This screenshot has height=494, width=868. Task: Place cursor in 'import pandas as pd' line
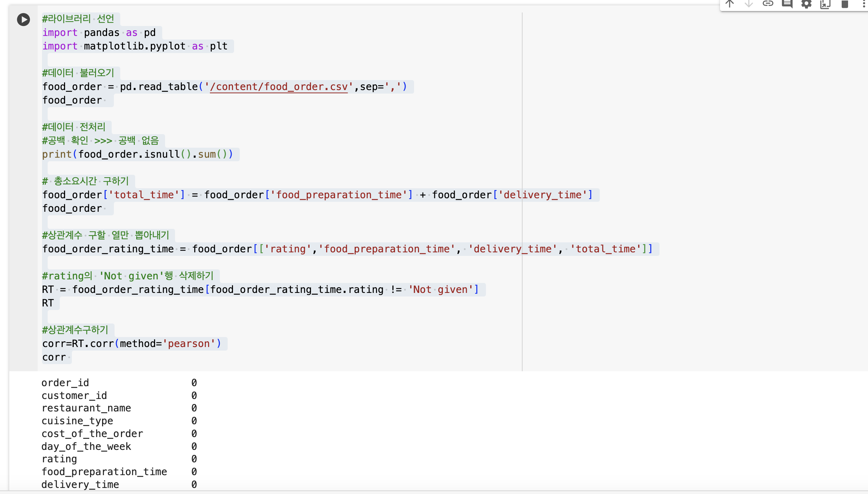pos(99,33)
